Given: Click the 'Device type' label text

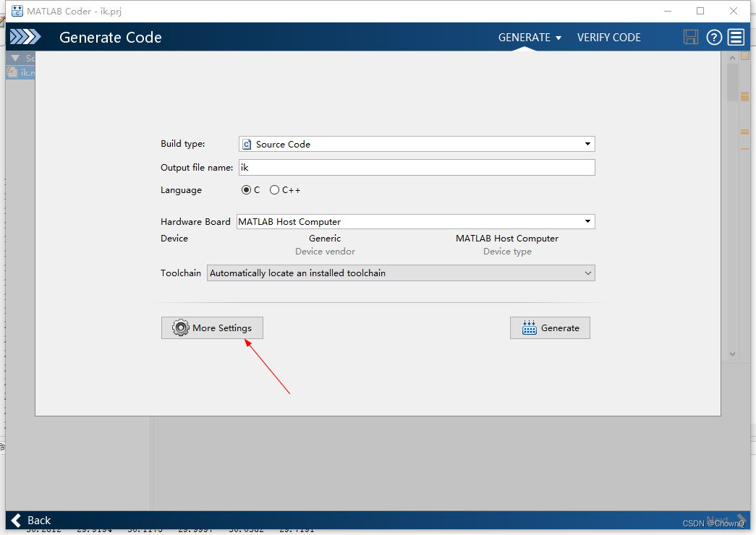Looking at the screenshot, I should [507, 252].
